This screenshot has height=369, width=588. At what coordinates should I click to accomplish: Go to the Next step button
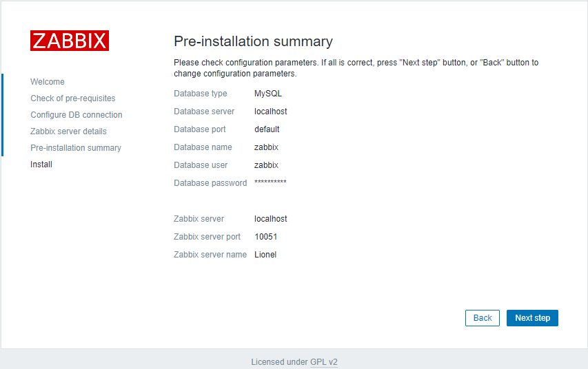tap(532, 318)
